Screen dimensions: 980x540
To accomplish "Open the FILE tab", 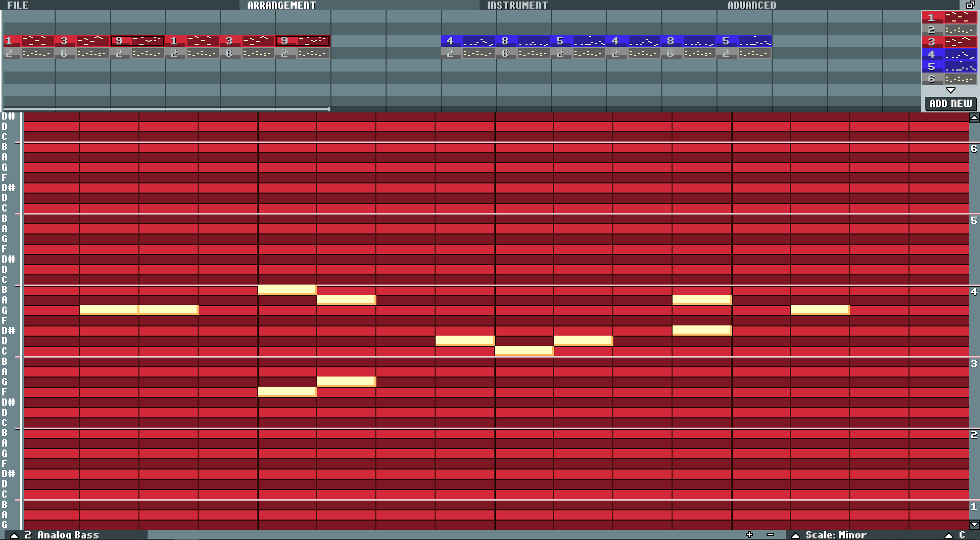I will [x=18, y=5].
